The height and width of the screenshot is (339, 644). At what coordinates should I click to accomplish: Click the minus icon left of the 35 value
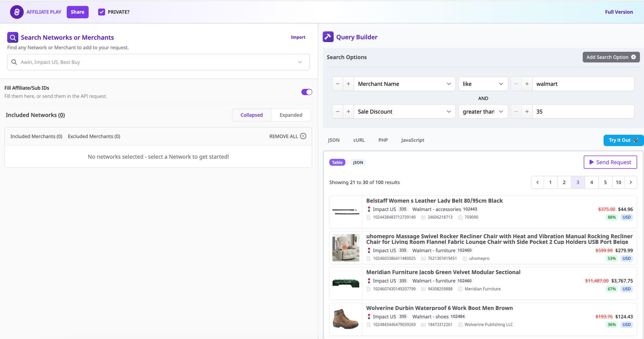click(516, 112)
